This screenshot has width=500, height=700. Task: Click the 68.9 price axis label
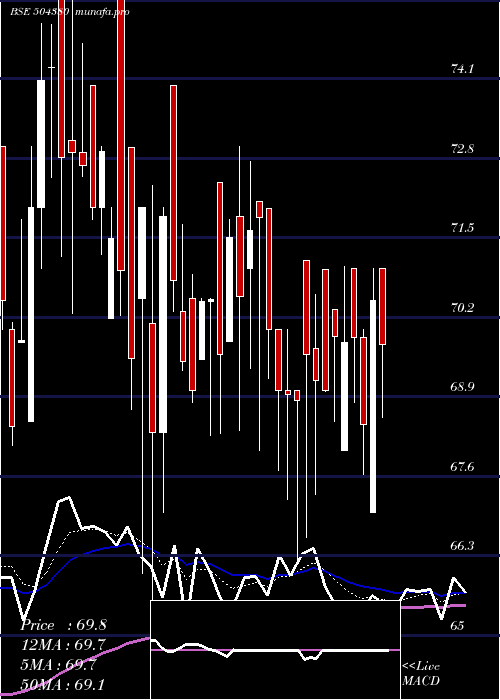(462, 387)
